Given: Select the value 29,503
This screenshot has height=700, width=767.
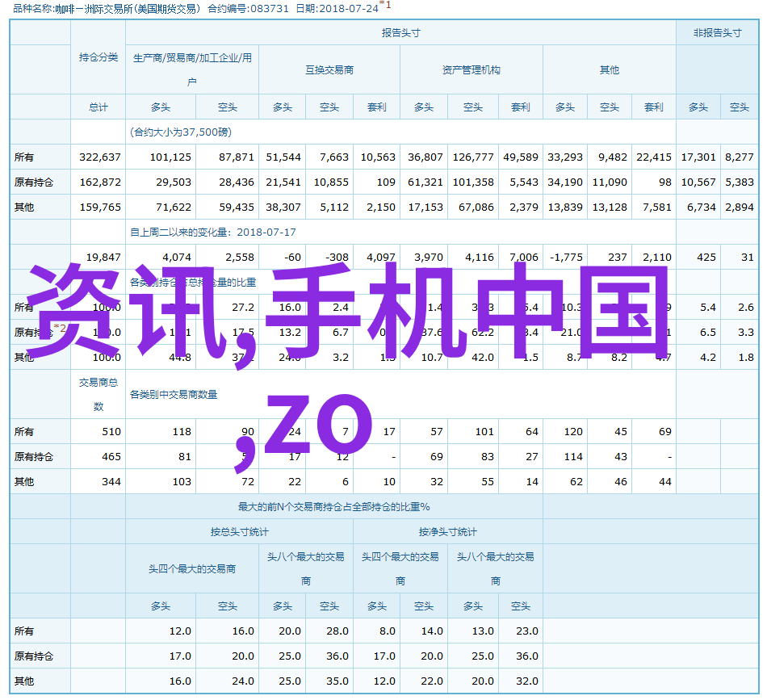Looking at the screenshot, I should pyautogui.click(x=174, y=182).
